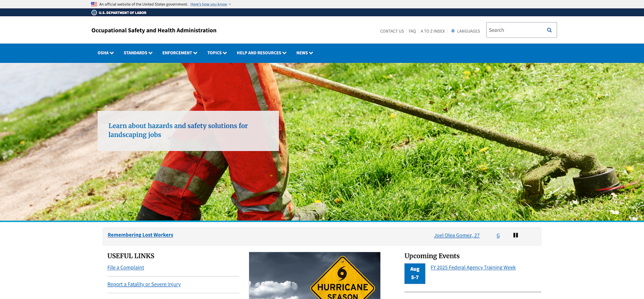Viewport: 644px width, 299px height.
Task: Click the Aug 5-7 date badge
Action: click(415, 274)
